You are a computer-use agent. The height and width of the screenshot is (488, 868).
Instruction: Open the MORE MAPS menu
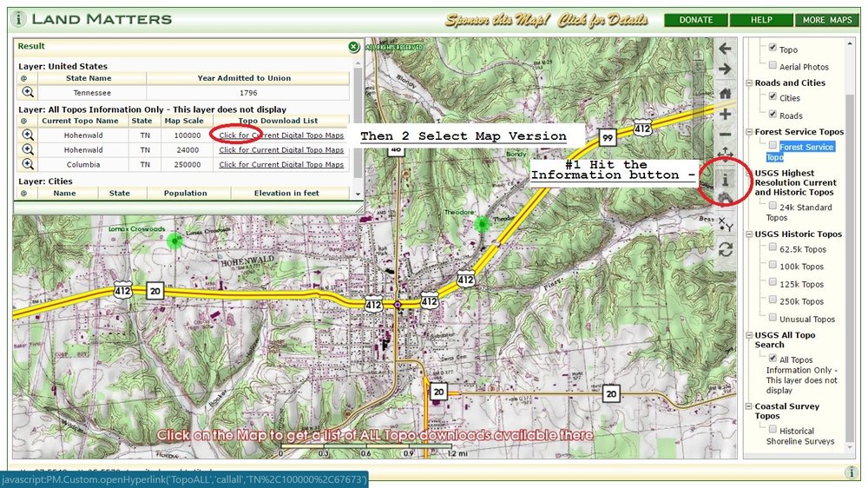click(x=827, y=20)
